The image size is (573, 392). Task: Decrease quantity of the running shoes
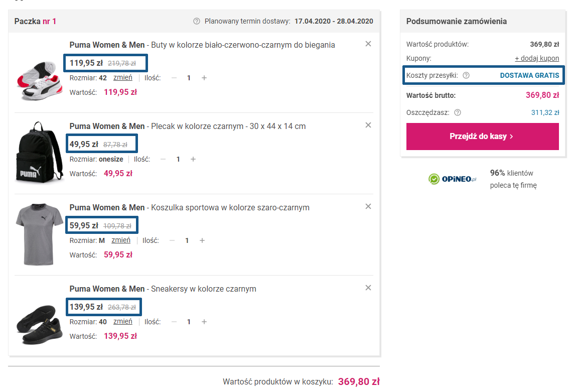point(174,78)
